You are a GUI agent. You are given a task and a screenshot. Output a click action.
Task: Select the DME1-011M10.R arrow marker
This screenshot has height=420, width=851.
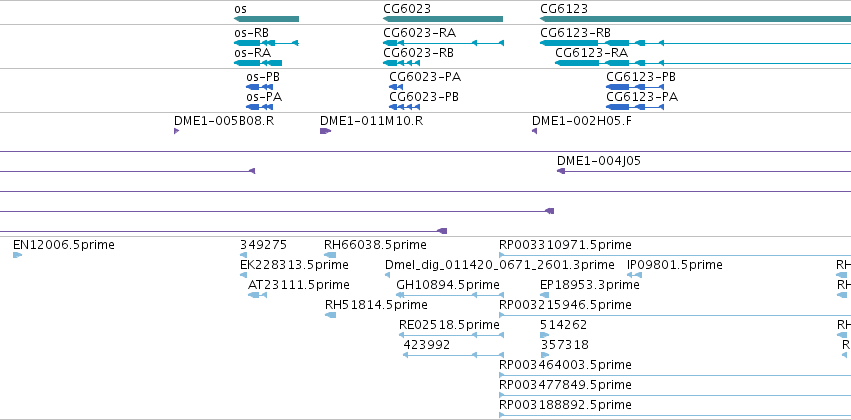[325, 131]
